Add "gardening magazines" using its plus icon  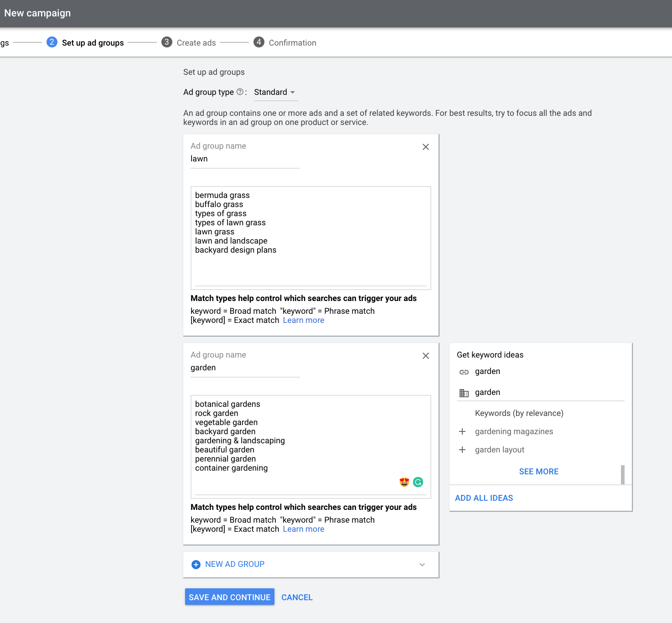click(462, 431)
